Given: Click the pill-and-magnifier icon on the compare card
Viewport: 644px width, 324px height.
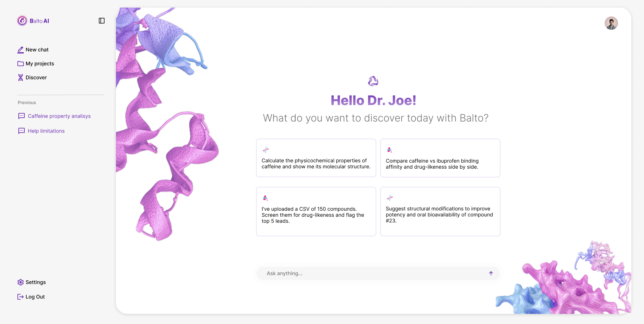Looking at the screenshot, I should click(390, 150).
